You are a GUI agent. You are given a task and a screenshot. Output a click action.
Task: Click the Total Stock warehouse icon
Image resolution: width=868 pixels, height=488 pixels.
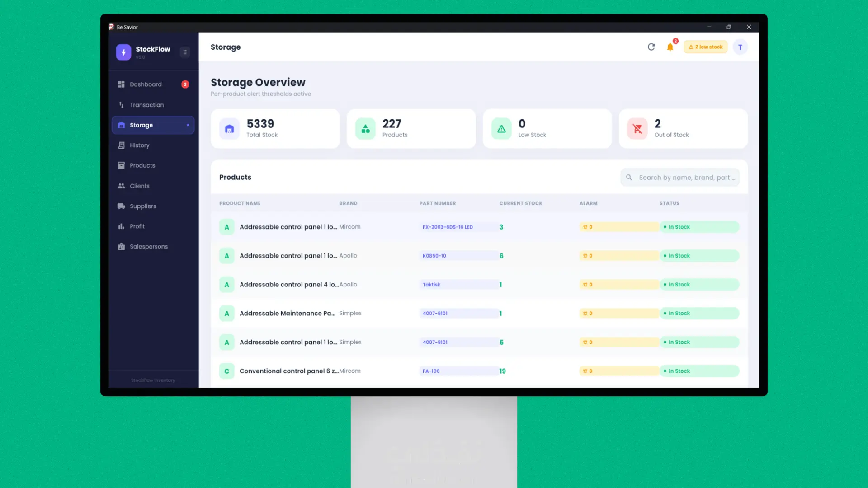[229, 129]
